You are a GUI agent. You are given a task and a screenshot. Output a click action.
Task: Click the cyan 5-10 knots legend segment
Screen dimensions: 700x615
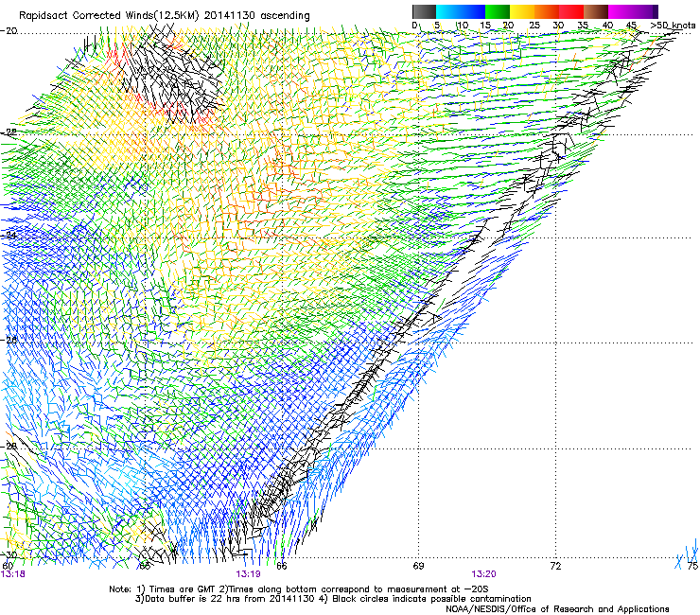[x=448, y=11]
